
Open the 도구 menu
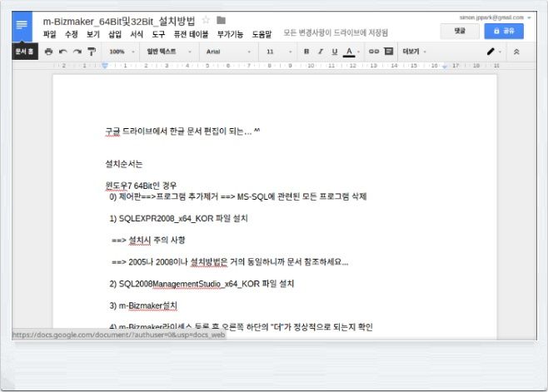pyautogui.click(x=158, y=34)
